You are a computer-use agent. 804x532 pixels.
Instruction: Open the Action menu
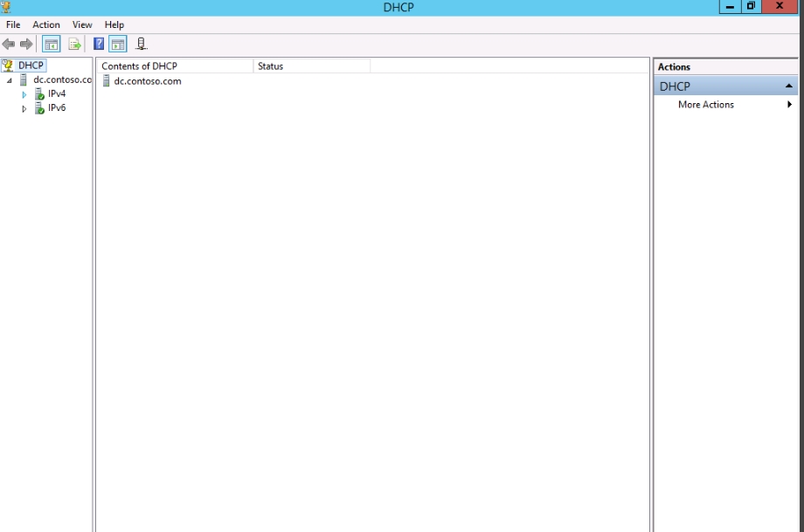point(46,24)
